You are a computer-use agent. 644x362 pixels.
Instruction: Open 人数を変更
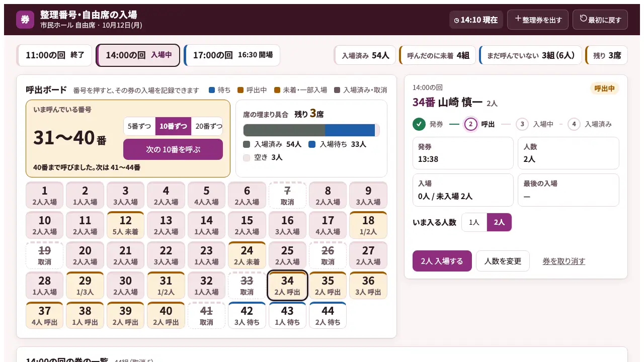(x=503, y=261)
